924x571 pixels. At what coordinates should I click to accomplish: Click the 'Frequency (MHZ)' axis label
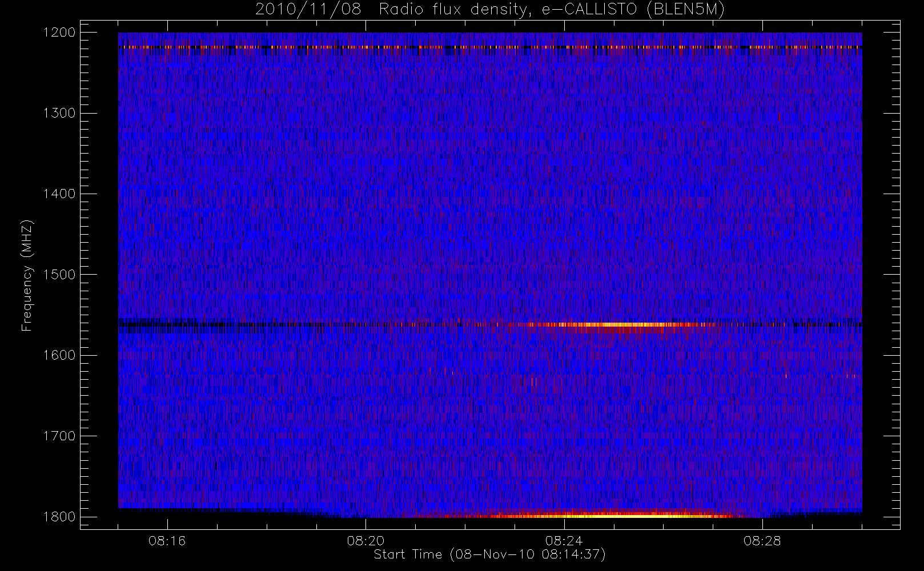click(27, 275)
